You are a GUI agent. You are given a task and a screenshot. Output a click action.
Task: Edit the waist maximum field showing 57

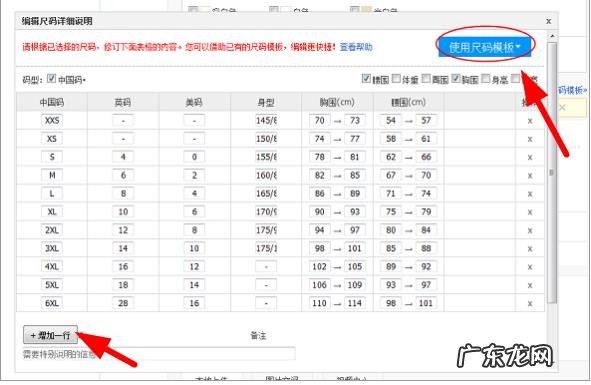(x=426, y=120)
